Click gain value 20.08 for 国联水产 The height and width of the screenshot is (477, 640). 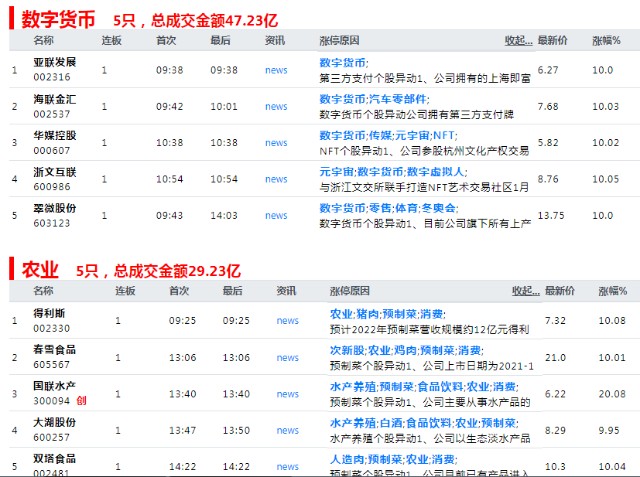(x=612, y=394)
